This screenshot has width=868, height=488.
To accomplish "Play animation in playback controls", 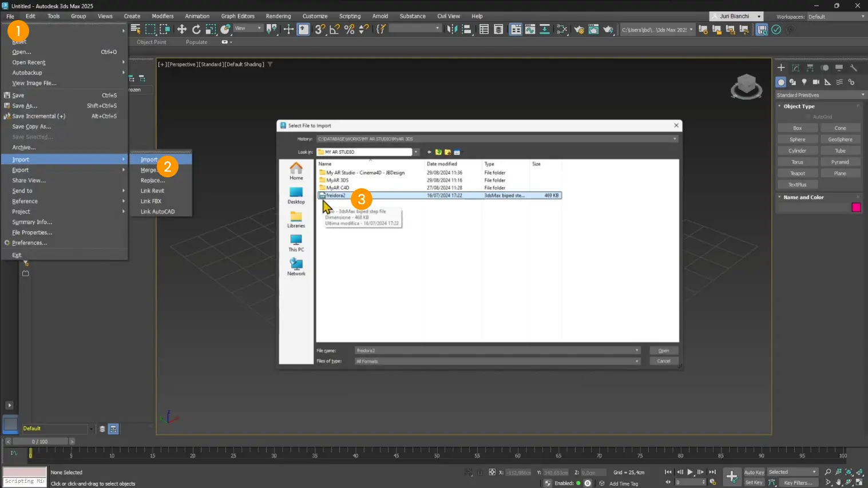I will click(690, 472).
